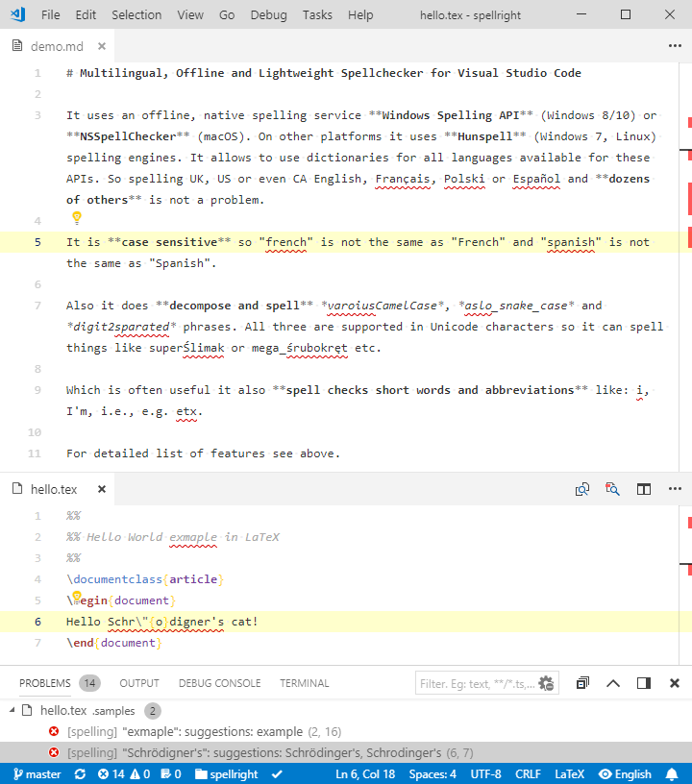The width and height of the screenshot is (692, 784).
Task: Open notifications bell
Action: [673, 774]
